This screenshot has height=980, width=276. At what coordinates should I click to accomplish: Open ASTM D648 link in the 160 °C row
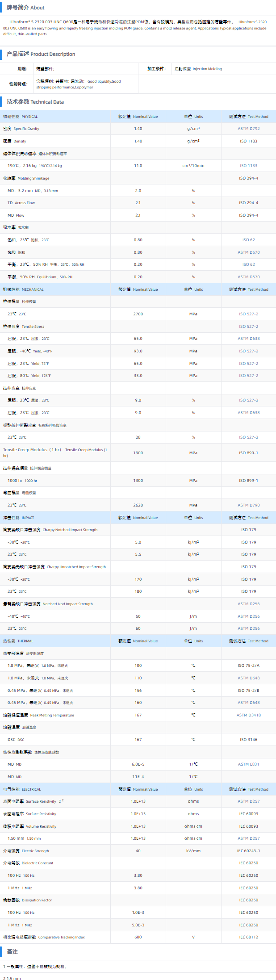pyautogui.click(x=248, y=703)
